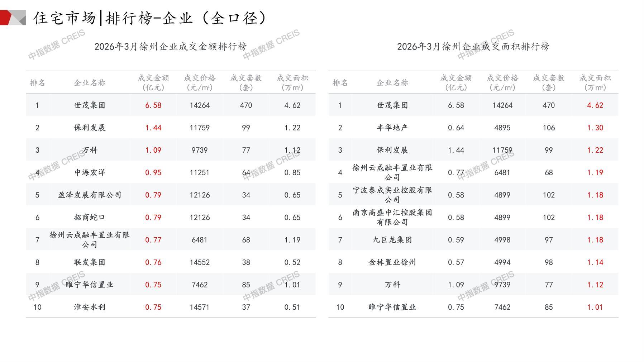Select 企业名称 header in the left table
Screen dimensions: 644x362
click(90, 83)
